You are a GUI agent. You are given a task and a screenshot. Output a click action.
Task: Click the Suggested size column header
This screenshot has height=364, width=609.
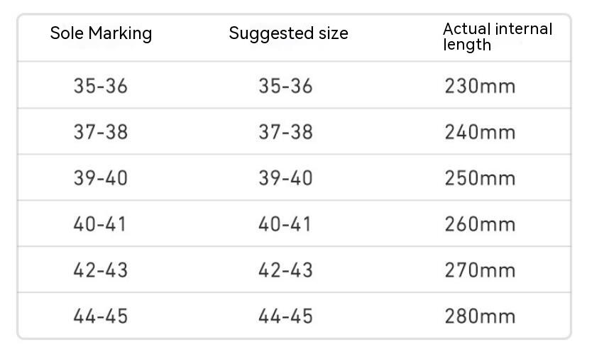[288, 33]
